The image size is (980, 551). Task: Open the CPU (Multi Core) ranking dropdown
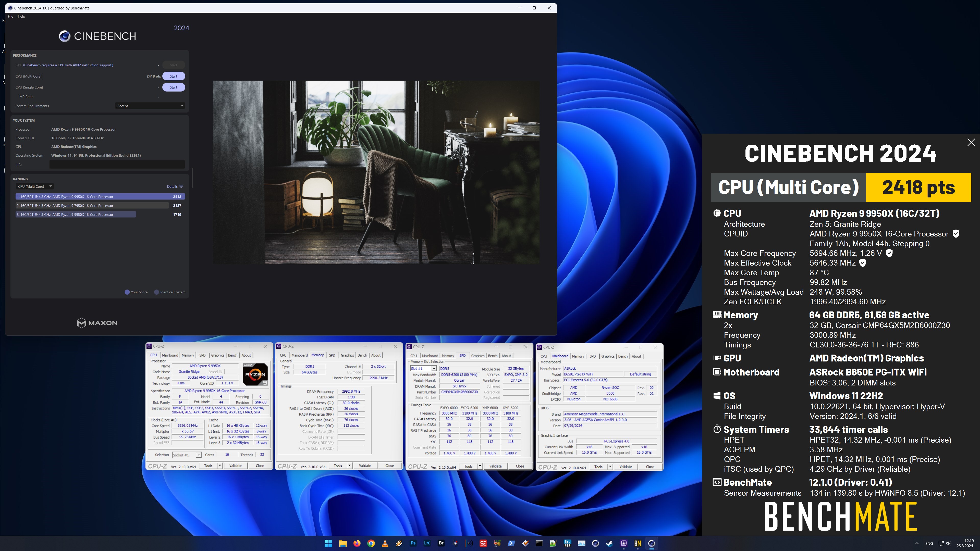34,186
